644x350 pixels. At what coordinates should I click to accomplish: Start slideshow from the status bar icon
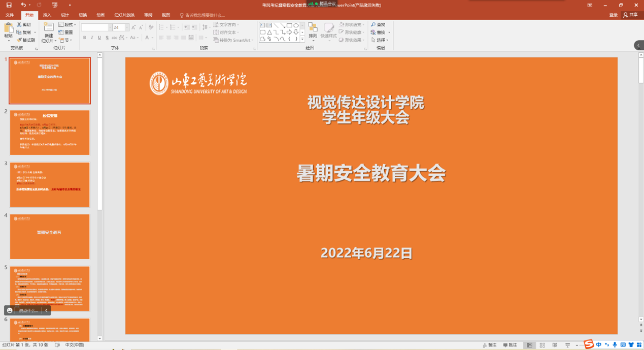pyautogui.click(x=567, y=345)
